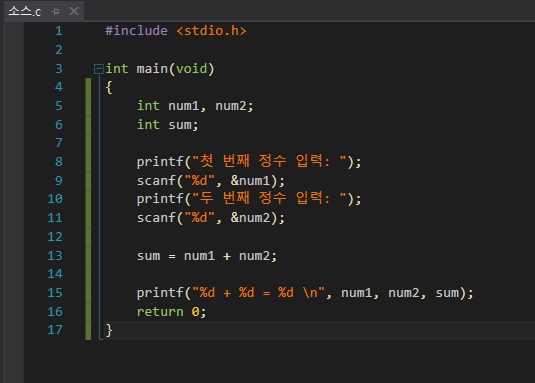
Task: Click the #include <stdio.h> line
Action: [176, 31]
